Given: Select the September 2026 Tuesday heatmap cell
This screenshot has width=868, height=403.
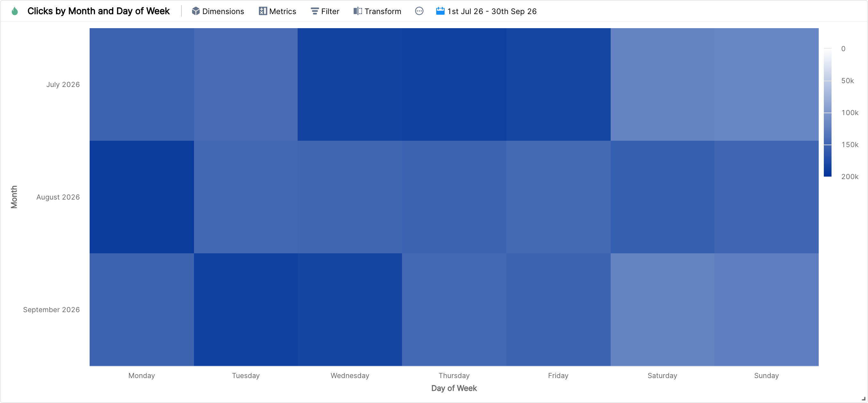Looking at the screenshot, I should [245, 309].
